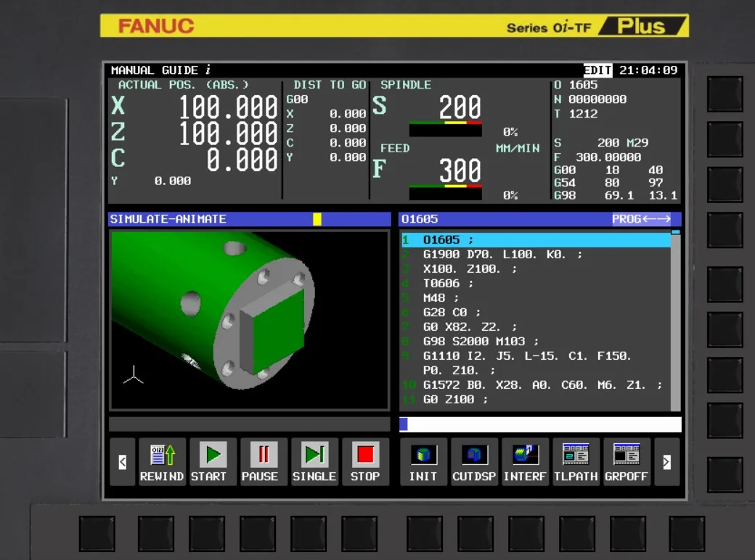Show next soft key page with right arrow

coord(666,462)
